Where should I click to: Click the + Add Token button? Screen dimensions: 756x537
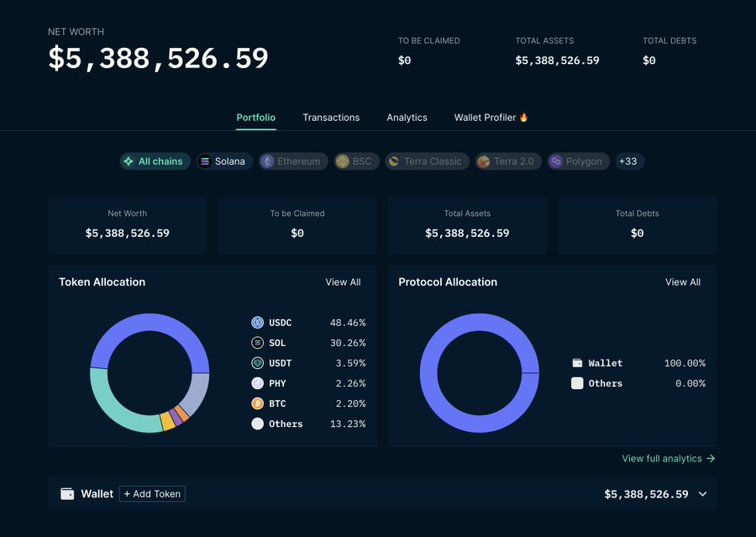pos(152,493)
